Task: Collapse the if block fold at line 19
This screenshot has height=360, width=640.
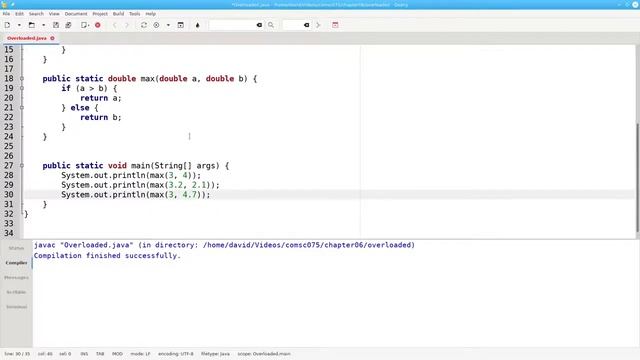Action: pyautogui.click(x=22, y=88)
